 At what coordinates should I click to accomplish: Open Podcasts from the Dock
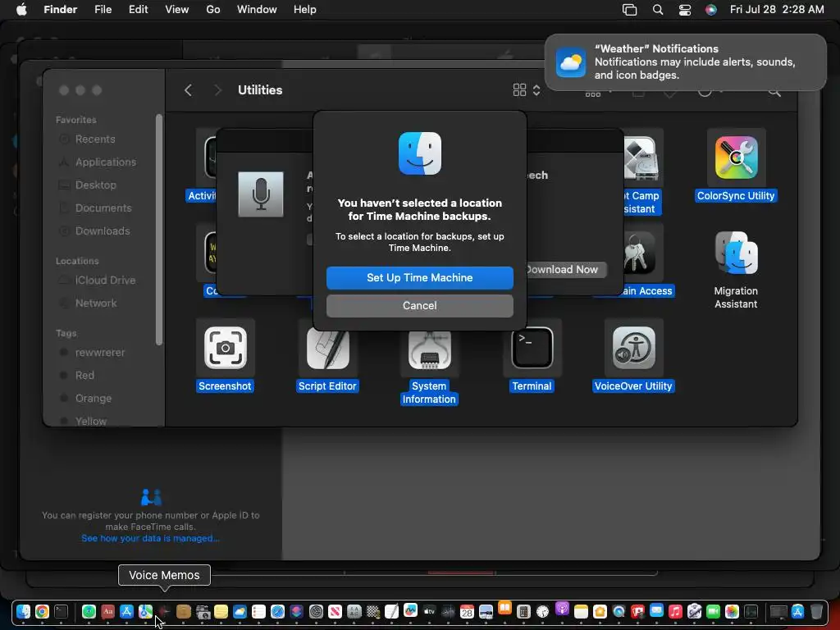tap(562, 608)
